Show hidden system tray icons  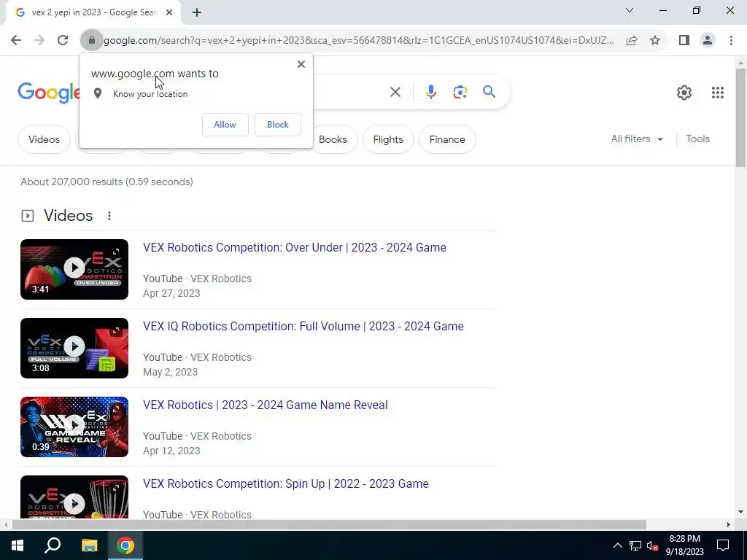pos(617,545)
